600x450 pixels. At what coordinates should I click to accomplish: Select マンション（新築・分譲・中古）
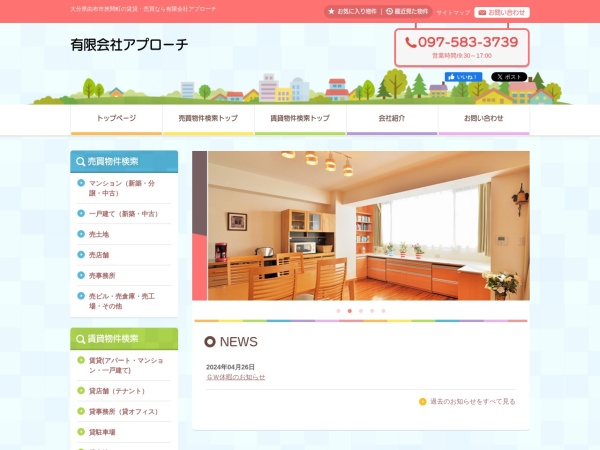[x=122, y=188]
